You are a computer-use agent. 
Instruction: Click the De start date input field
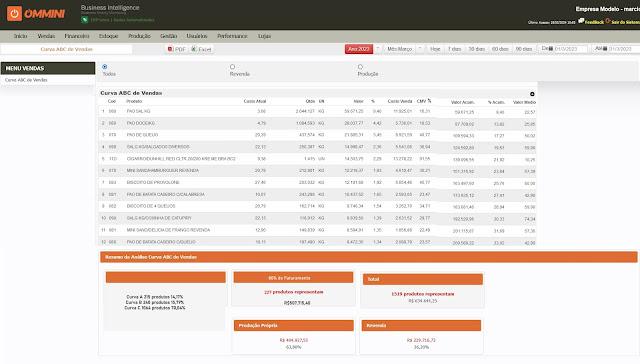[x=571, y=49]
